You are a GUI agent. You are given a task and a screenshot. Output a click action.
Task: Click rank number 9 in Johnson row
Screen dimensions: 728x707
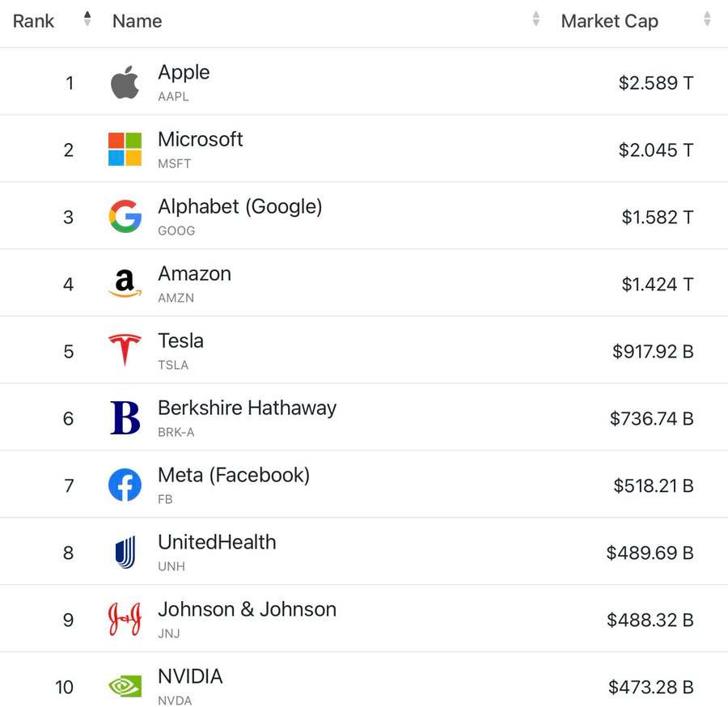pos(69,620)
